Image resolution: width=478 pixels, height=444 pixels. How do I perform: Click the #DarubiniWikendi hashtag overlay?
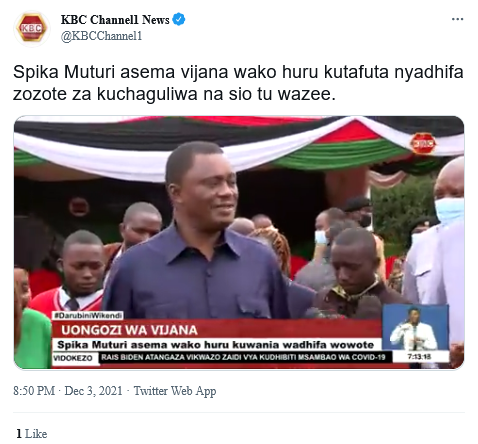(88, 315)
